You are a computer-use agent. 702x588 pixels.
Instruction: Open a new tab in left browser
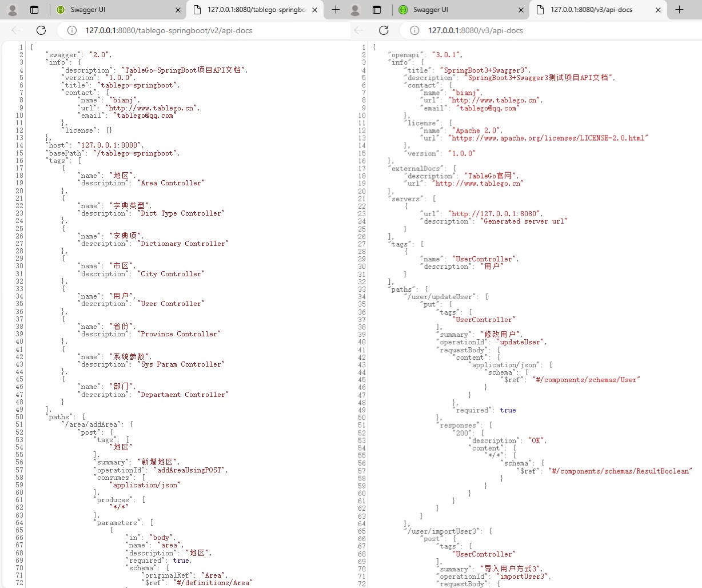pyautogui.click(x=336, y=10)
